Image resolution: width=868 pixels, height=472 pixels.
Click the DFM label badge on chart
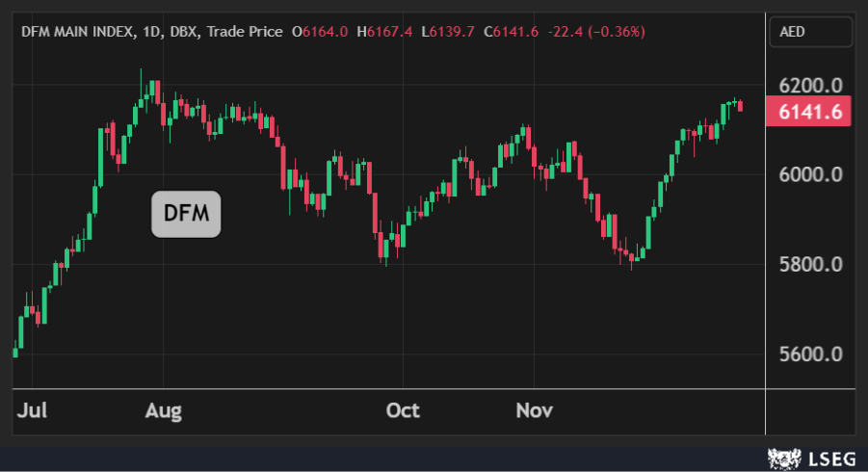pos(186,214)
